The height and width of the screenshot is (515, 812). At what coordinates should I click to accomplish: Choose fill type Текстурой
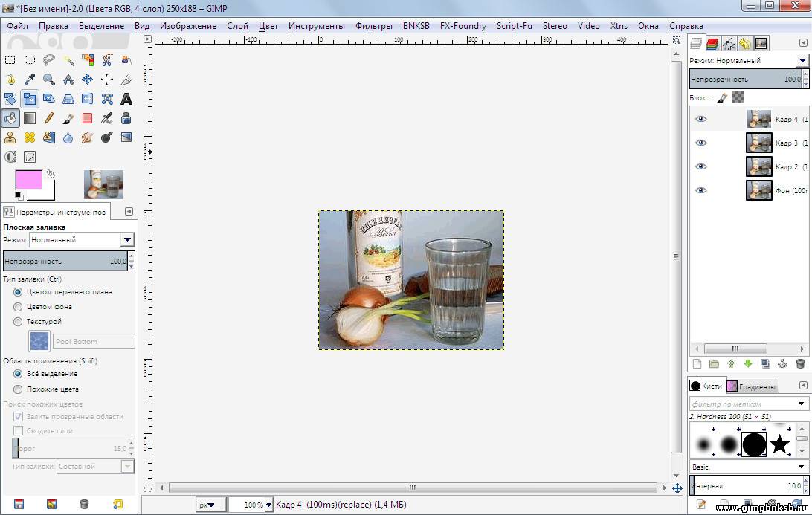click(x=18, y=322)
